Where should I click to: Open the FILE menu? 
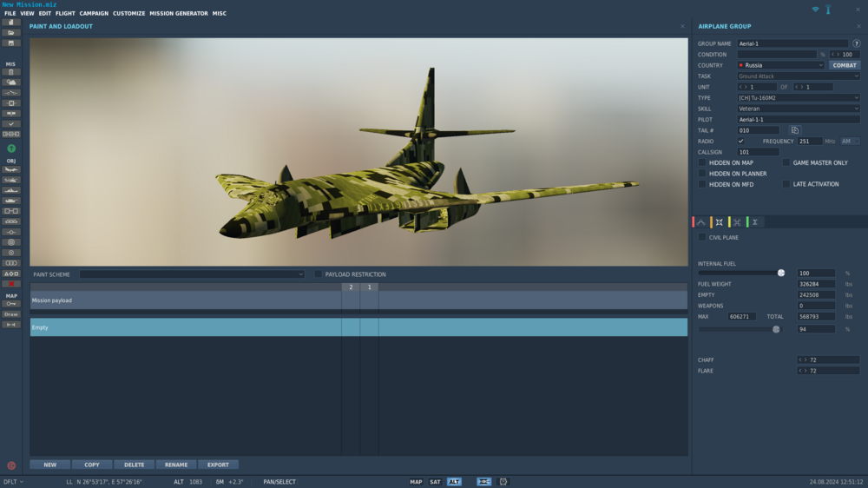[10, 13]
